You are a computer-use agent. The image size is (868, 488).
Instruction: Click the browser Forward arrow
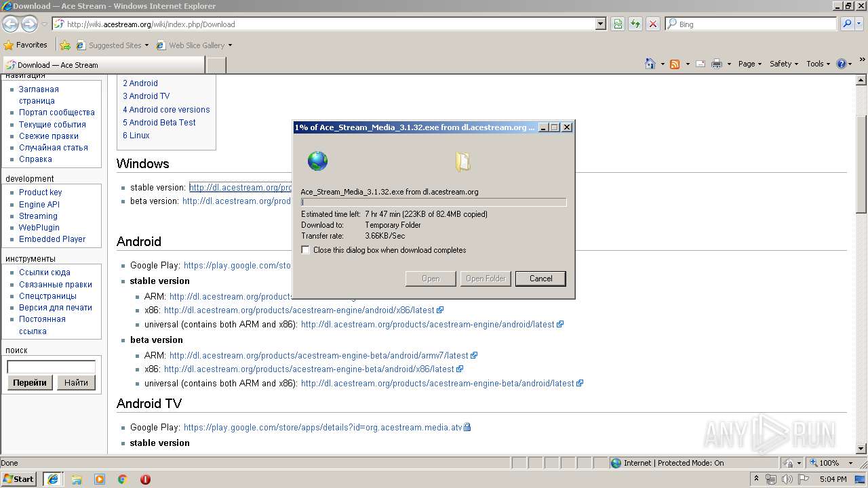click(x=29, y=24)
